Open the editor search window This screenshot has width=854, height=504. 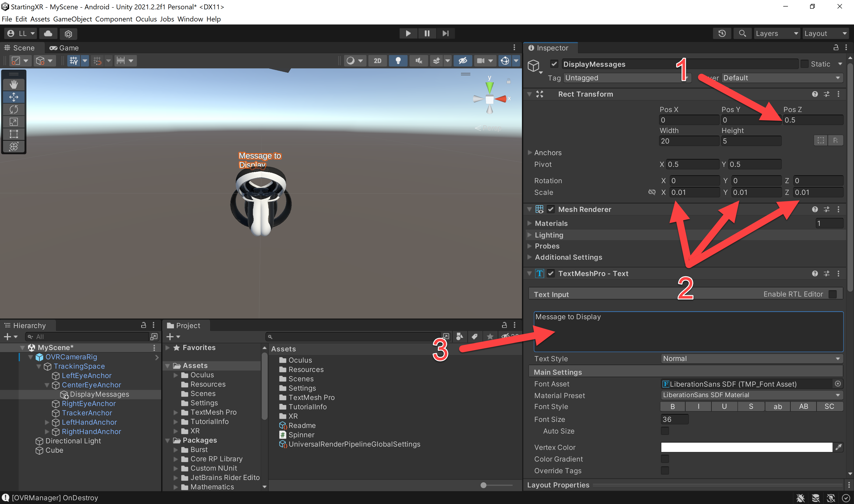[x=742, y=33]
